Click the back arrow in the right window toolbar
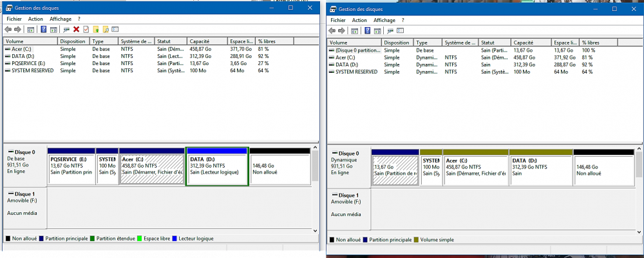 [333, 30]
